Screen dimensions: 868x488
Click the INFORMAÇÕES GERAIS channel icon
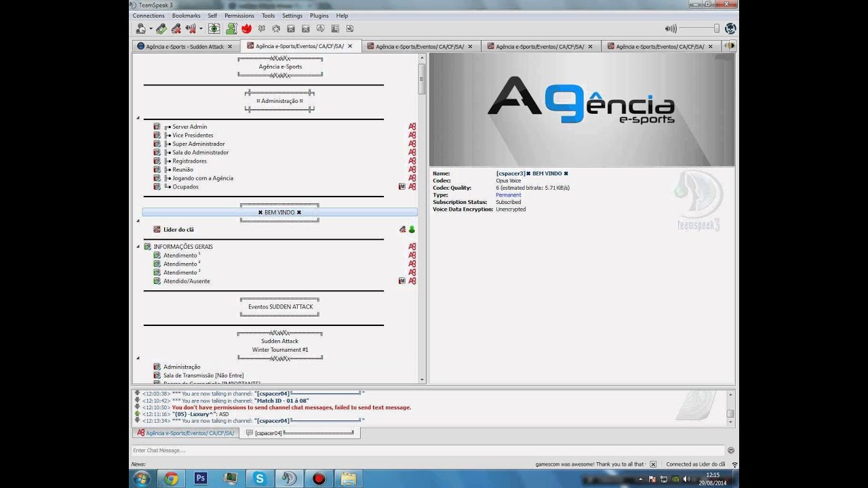click(148, 247)
